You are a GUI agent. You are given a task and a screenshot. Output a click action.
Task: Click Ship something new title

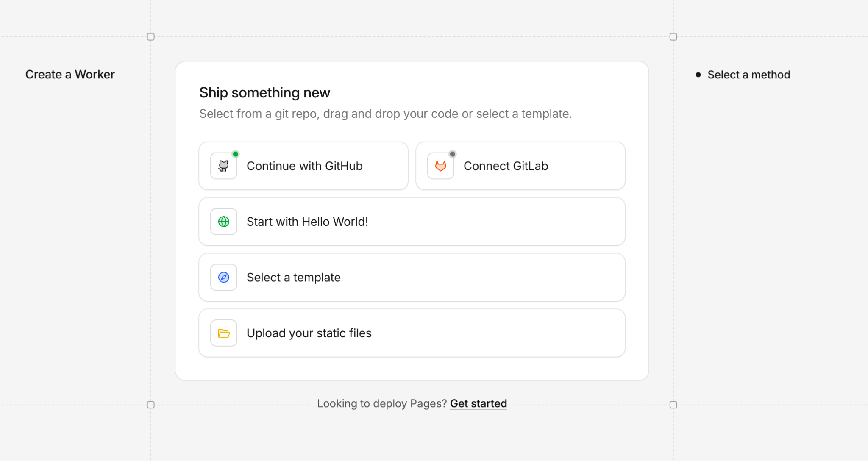point(264,92)
